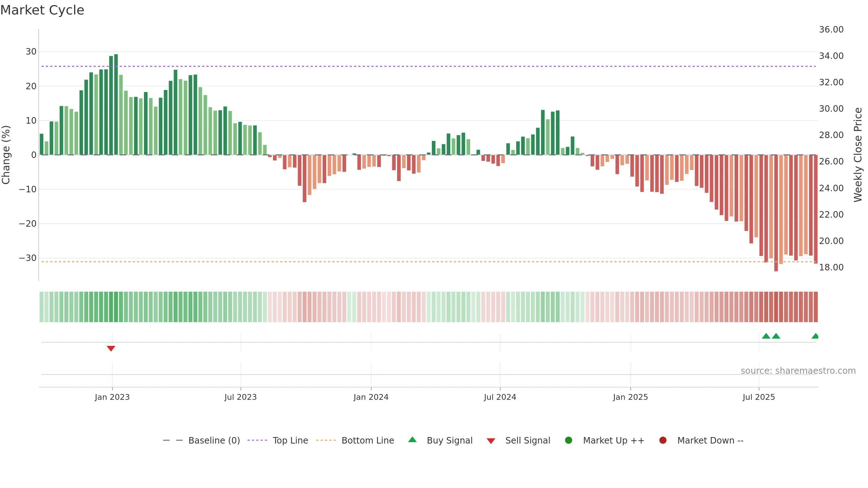Click the source: sharemaestro.com text
Viewport: 868px width, 488px height.
pos(798,371)
